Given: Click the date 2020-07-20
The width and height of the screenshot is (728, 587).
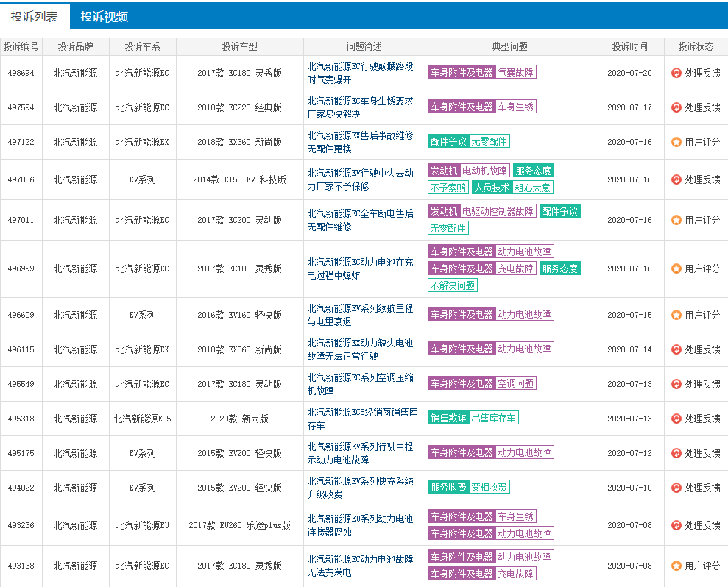Looking at the screenshot, I should click(629, 73).
